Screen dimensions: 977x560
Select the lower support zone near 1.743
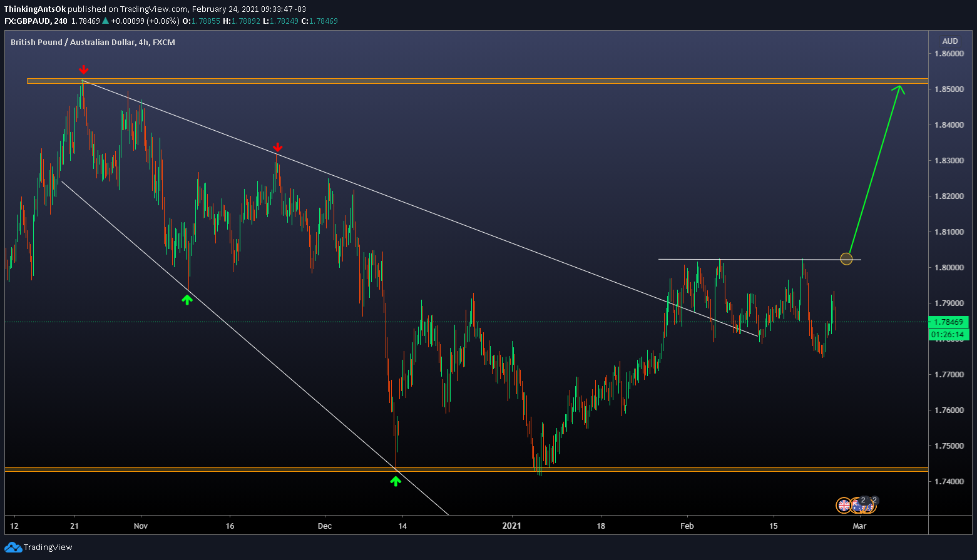pyautogui.click(x=466, y=469)
